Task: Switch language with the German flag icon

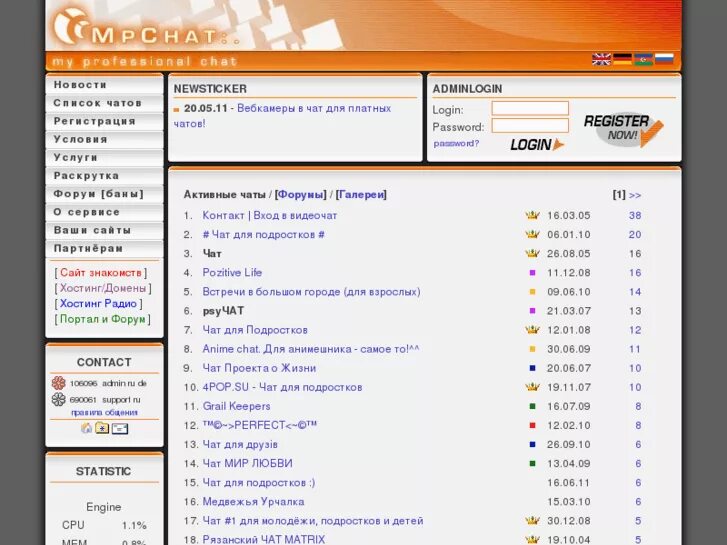Action: tap(622, 59)
